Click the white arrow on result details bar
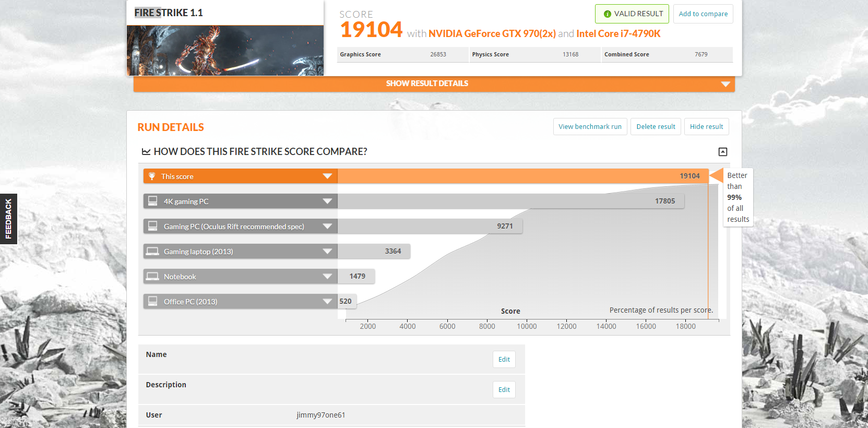This screenshot has width=868, height=428. click(725, 84)
